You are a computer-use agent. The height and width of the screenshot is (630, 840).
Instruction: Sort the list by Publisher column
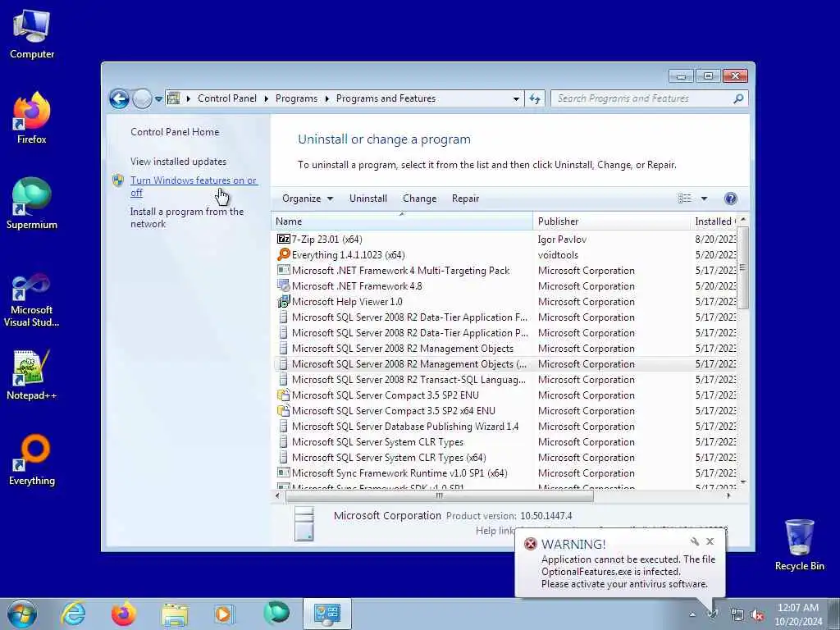pos(611,221)
